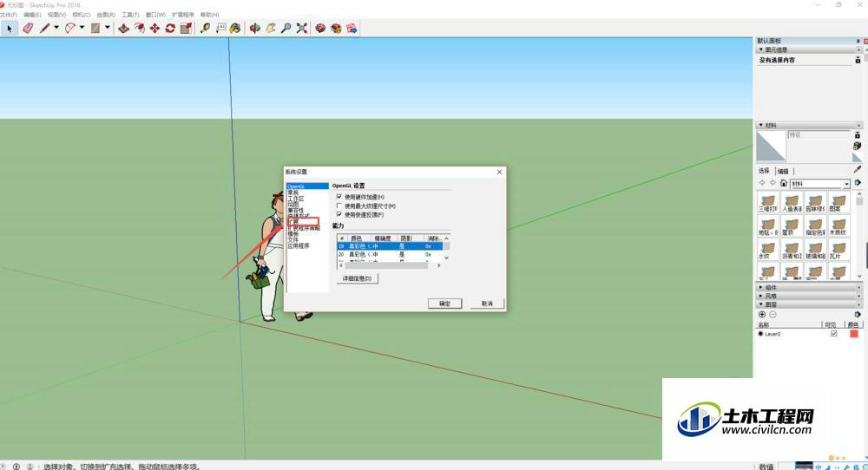Open Rectangle tool dropdown arrow
868x470 pixels.
(x=108, y=29)
